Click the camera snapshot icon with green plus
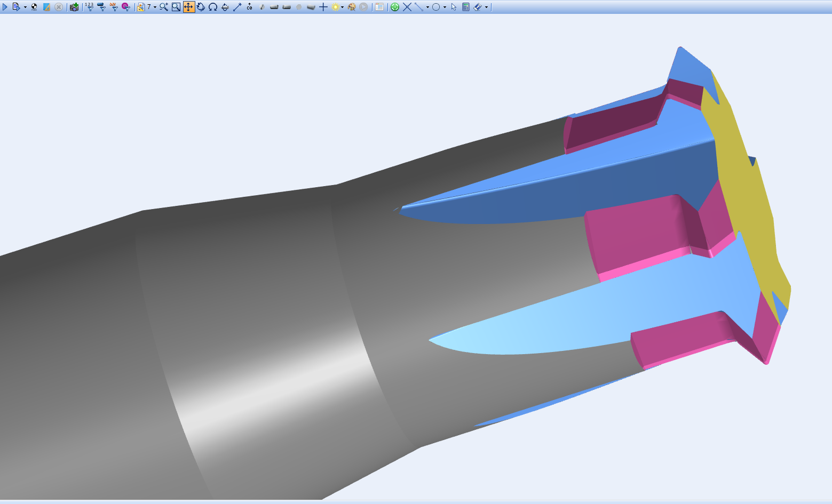The height and width of the screenshot is (504, 832). pos(74,7)
